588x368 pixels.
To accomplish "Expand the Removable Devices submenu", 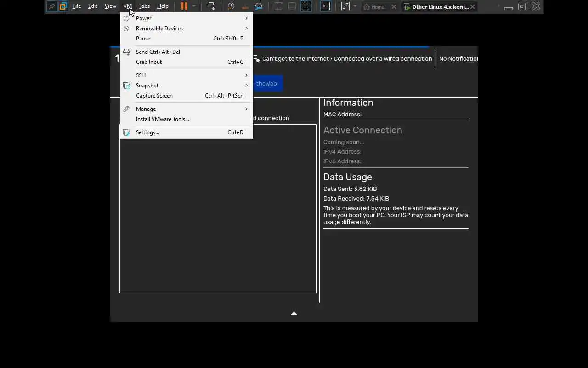I will click(186, 29).
